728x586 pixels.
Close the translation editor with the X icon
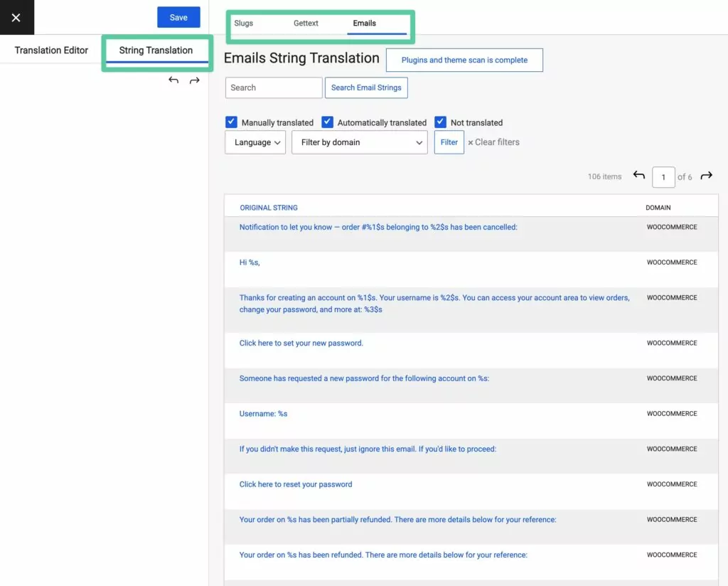tap(16, 18)
